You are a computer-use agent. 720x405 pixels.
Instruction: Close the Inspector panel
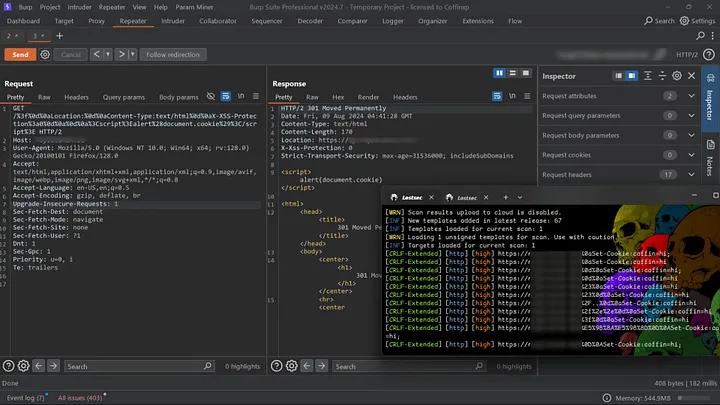tap(692, 76)
